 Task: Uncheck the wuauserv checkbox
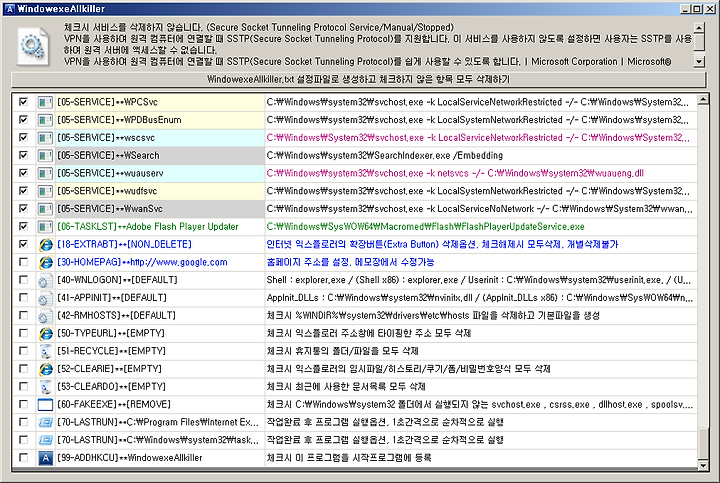23,173
